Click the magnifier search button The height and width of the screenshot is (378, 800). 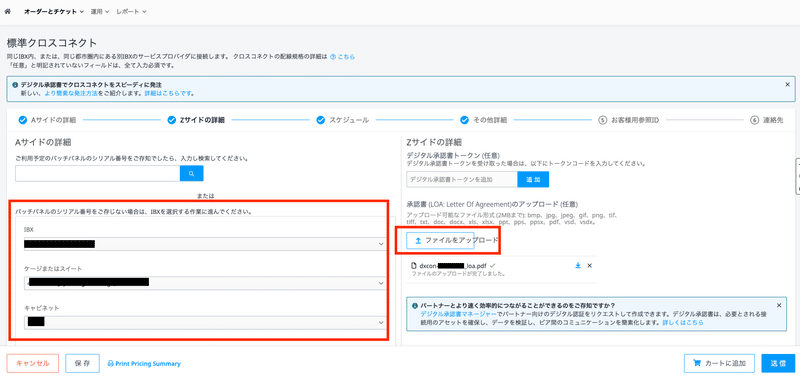pos(192,173)
